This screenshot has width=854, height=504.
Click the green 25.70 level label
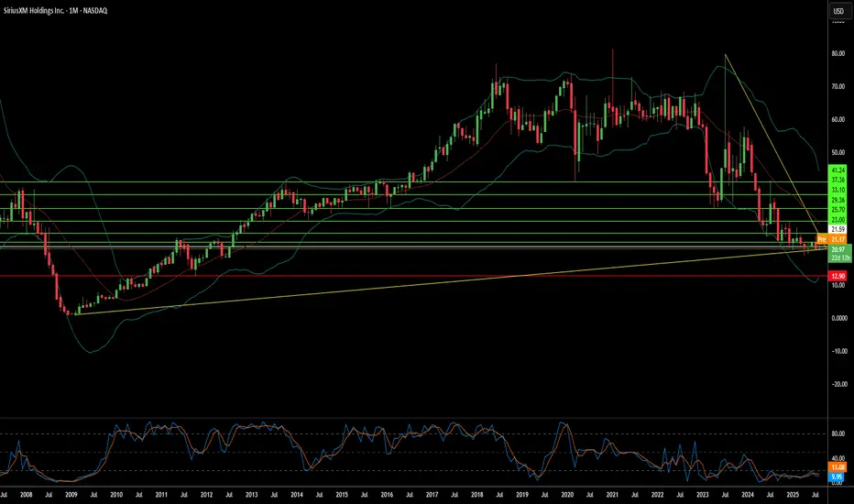(x=837, y=210)
